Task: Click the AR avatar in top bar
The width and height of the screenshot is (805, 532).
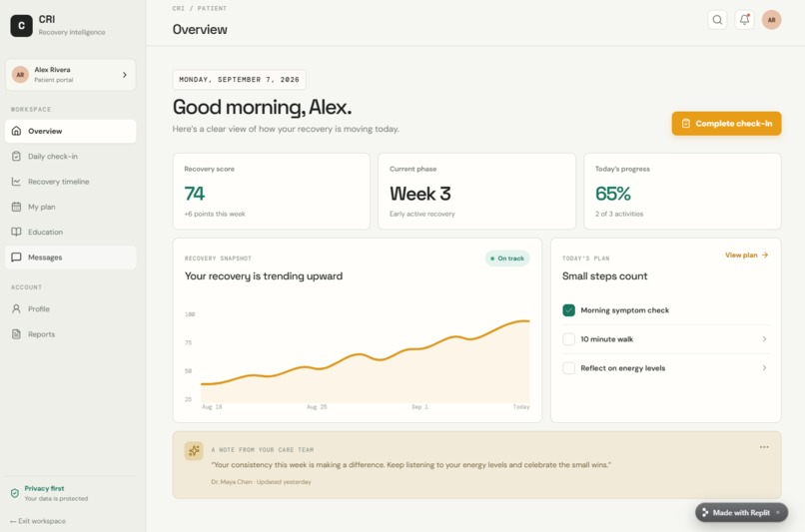Action: click(771, 20)
